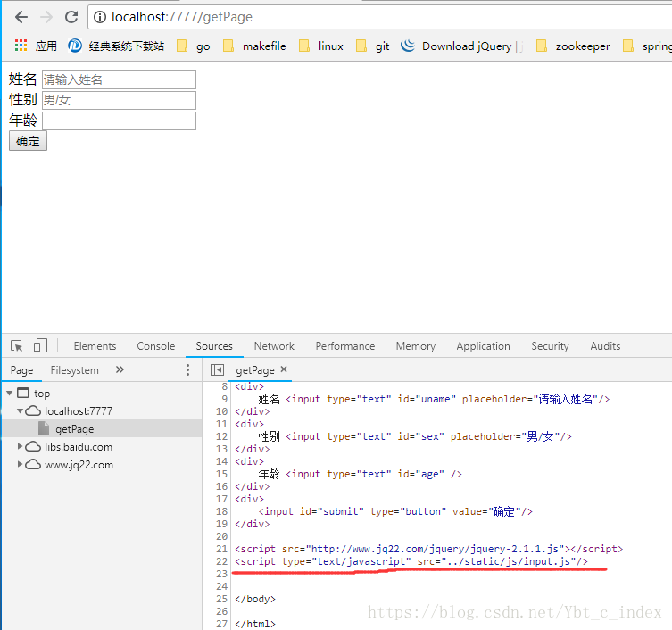This screenshot has height=630, width=672.
Task: Open the Application tab
Action: (x=484, y=346)
